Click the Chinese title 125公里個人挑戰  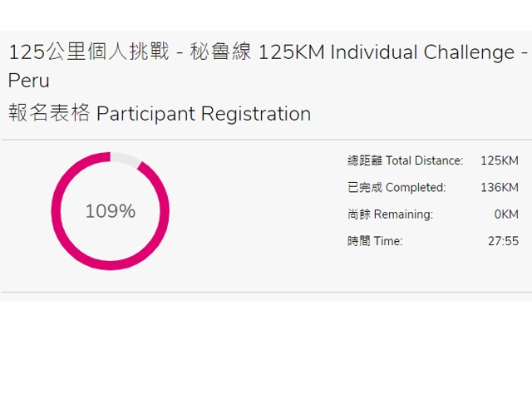click(x=89, y=52)
